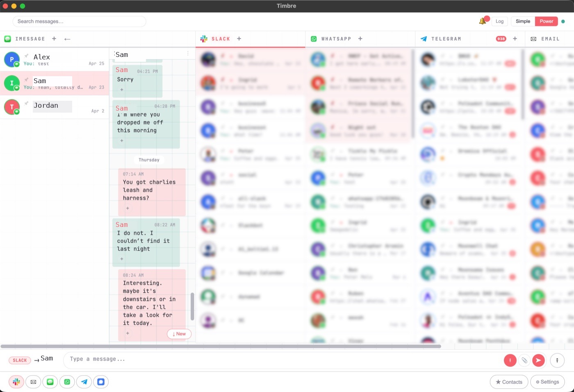Click the Thursday date separator
The width and height of the screenshot is (574, 392).
(149, 160)
